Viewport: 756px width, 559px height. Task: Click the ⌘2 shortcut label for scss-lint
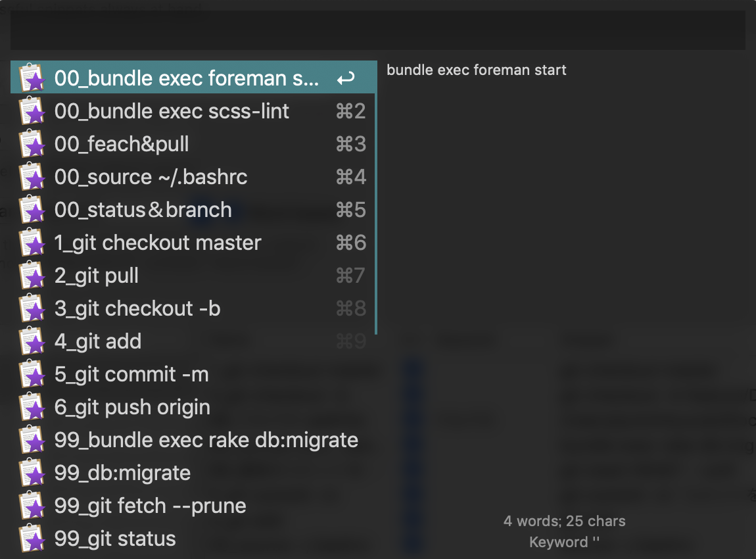pyautogui.click(x=350, y=111)
